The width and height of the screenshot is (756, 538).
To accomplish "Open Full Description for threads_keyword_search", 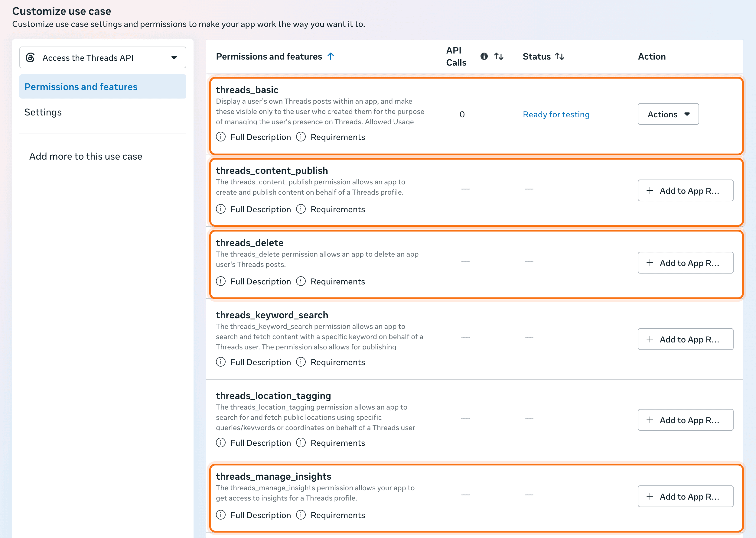I will (x=260, y=362).
